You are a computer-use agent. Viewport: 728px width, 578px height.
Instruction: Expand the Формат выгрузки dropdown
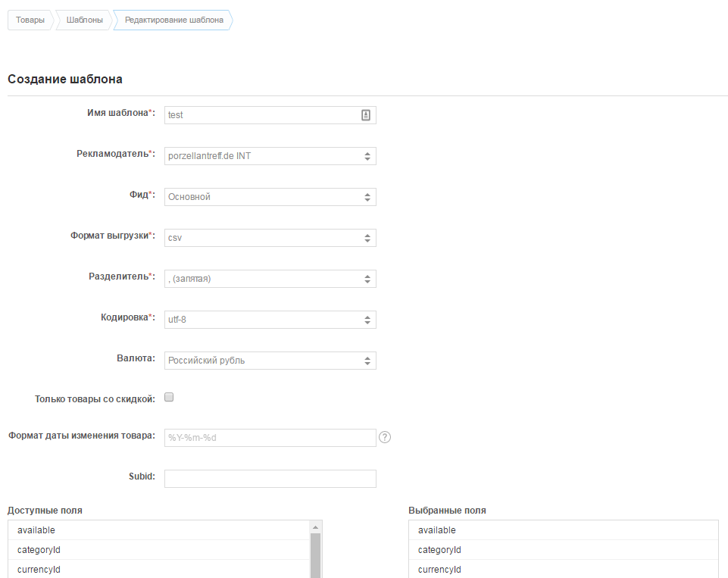(x=270, y=238)
